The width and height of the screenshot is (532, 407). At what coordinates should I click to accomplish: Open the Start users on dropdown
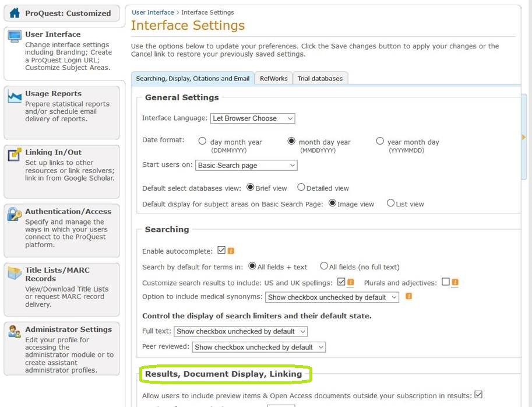pyautogui.click(x=246, y=166)
